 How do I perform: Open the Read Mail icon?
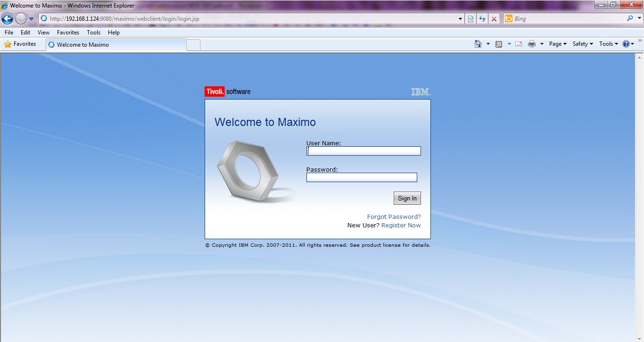click(x=518, y=43)
